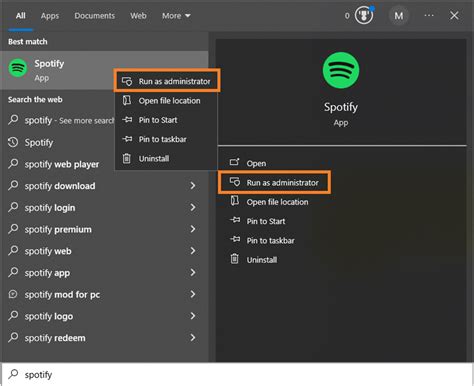
Task: Click Pin to taskbar in details pane
Action: pyautogui.click(x=270, y=241)
